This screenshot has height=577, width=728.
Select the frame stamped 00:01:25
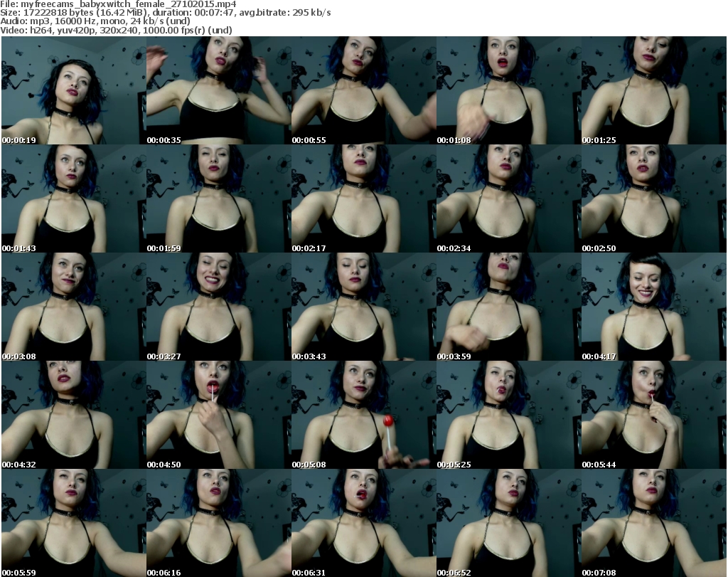[654, 90]
